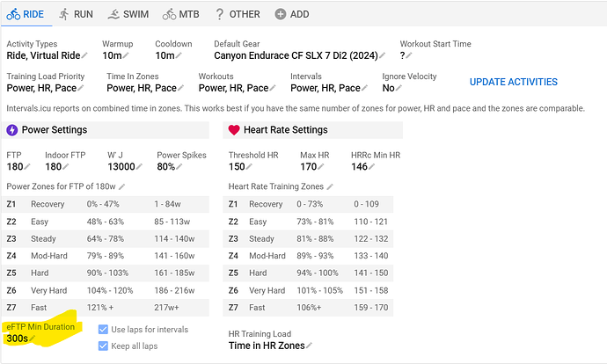Edit HR Training Load Time in HR Zones

click(x=309, y=346)
